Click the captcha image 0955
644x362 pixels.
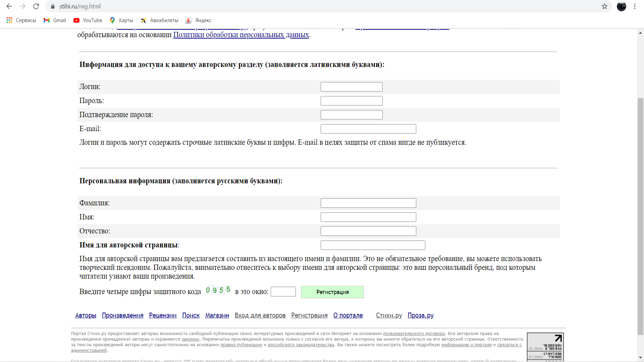point(218,290)
